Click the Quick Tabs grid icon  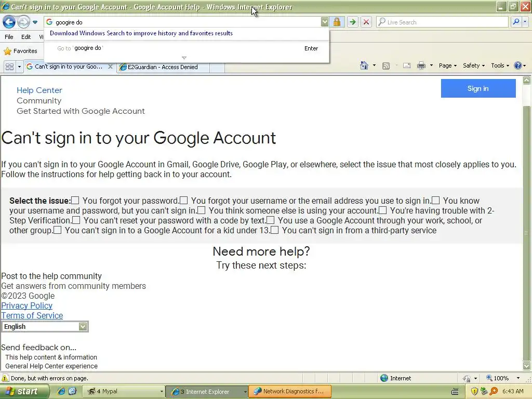coord(9,67)
